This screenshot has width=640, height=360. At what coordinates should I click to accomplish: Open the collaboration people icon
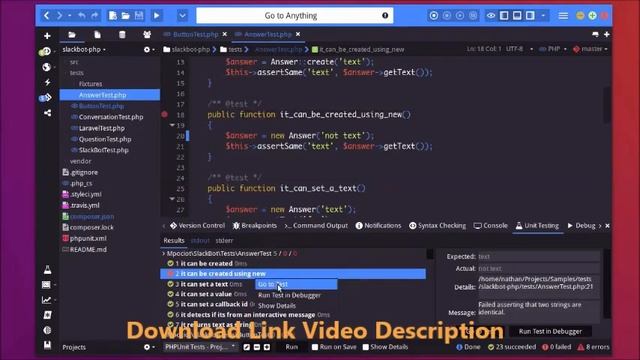pos(147,35)
